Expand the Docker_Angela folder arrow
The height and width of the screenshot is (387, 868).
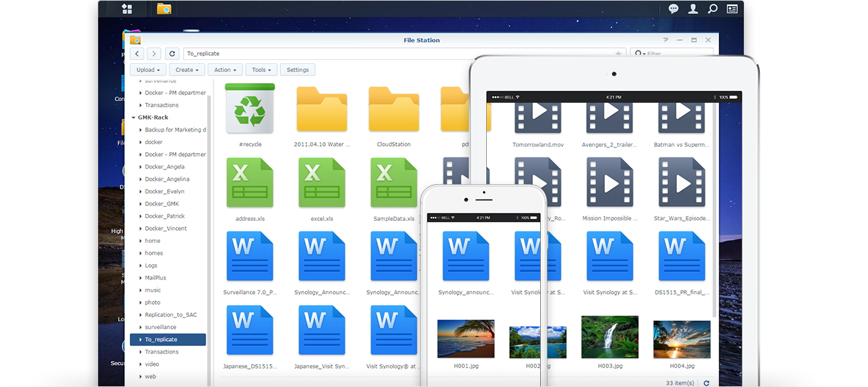click(x=140, y=167)
